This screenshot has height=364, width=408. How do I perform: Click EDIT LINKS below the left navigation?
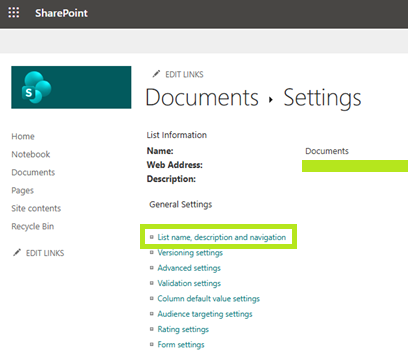45,253
